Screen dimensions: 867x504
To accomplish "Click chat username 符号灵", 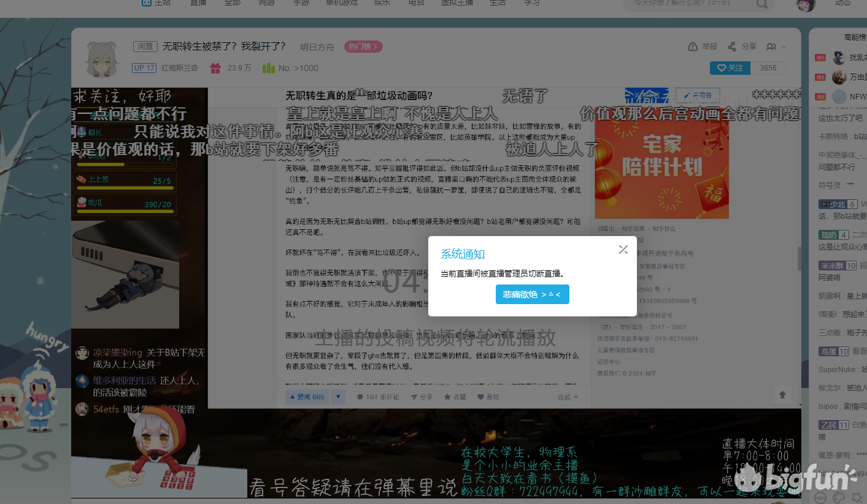I will coord(830,185).
